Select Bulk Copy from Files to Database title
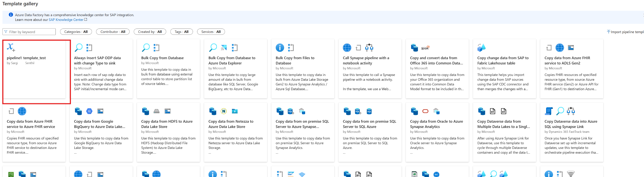The height and width of the screenshot is (177, 644). 295,61
